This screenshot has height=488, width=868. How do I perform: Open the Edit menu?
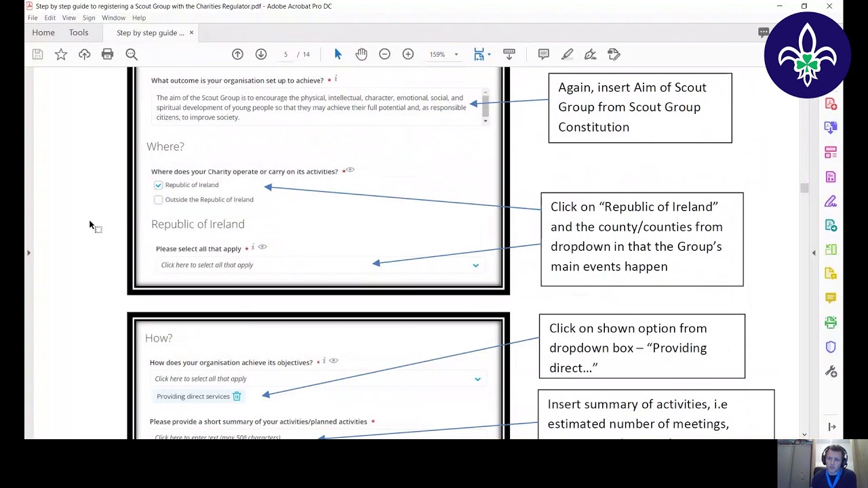50,18
